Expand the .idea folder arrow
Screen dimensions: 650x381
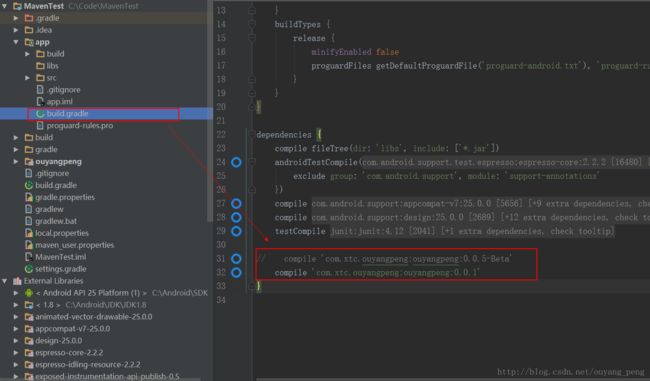[x=16, y=30]
